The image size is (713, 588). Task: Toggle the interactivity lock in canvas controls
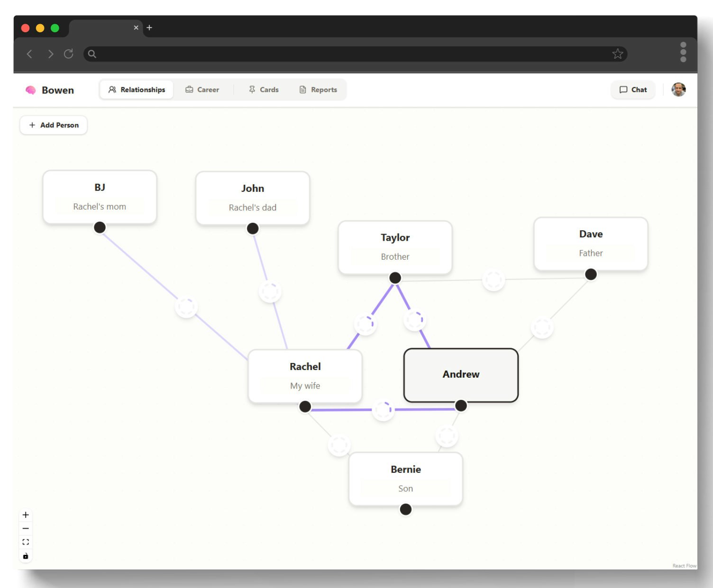[26, 556]
